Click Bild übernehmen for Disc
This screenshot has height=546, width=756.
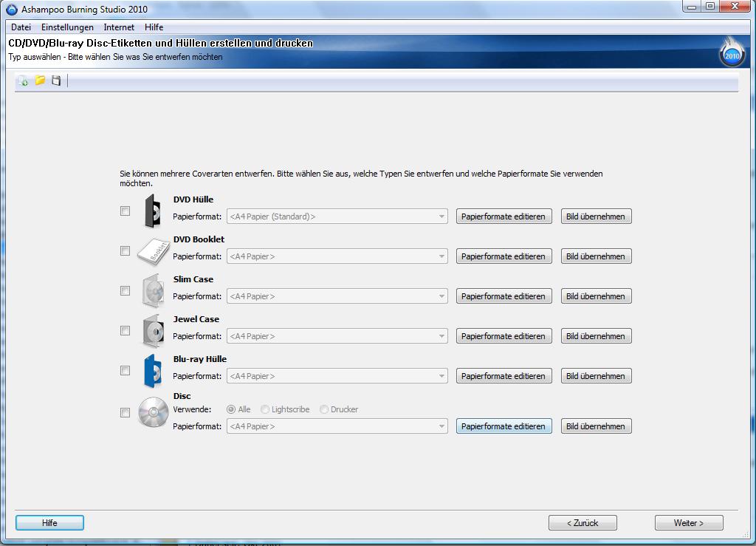click(x=596, y=426)
